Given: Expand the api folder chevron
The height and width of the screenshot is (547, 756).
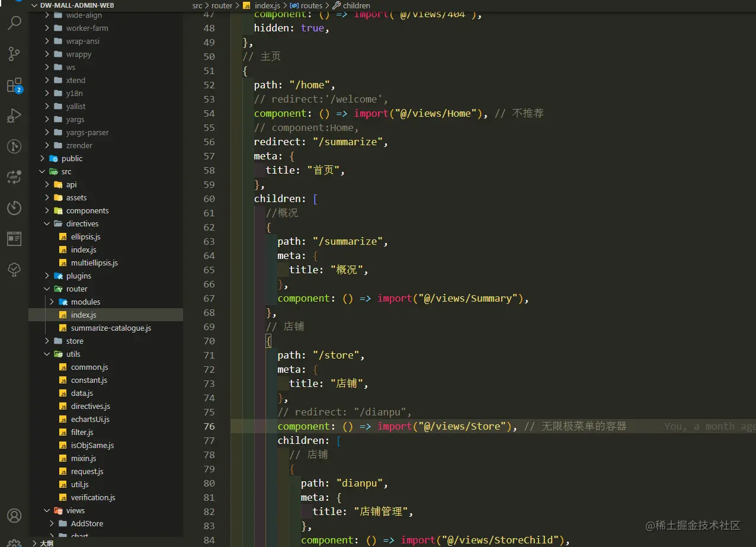Looking at the screenshot, I should 47,184.
